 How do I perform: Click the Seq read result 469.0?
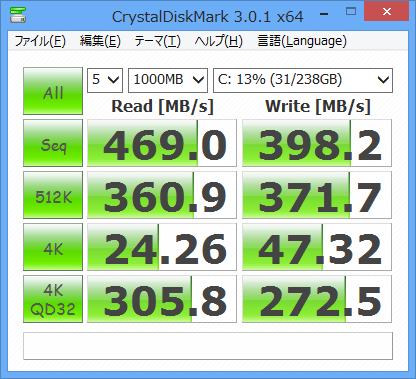162,143
